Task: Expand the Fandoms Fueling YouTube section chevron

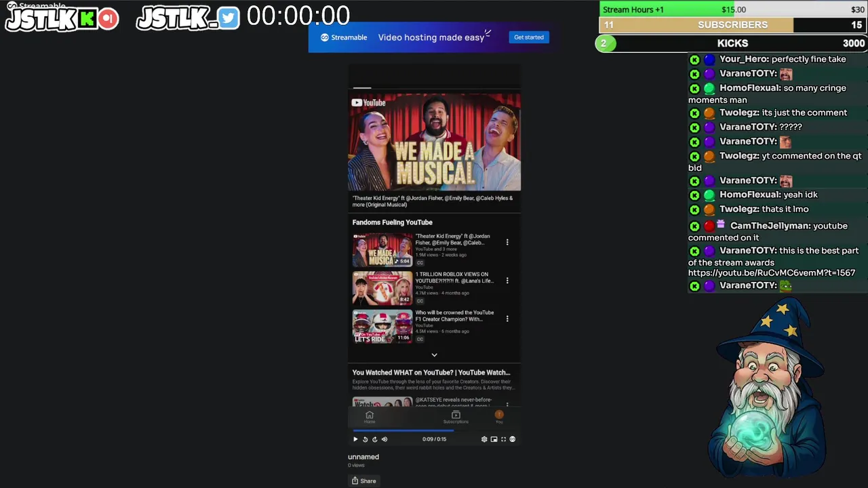Action: (x=435, y=354)
